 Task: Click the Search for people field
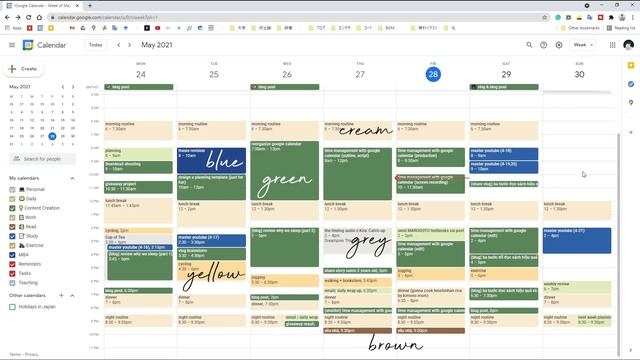pos(42,159)
